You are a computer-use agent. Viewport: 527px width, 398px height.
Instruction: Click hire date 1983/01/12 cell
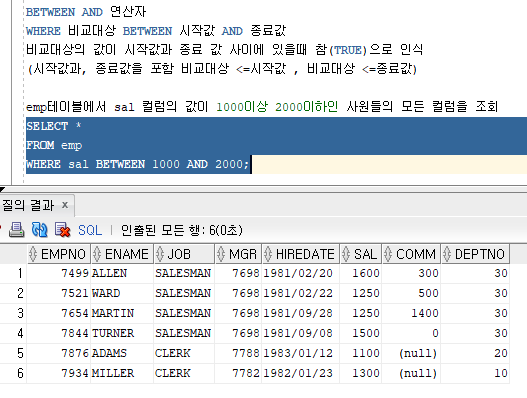pos(301,353)
